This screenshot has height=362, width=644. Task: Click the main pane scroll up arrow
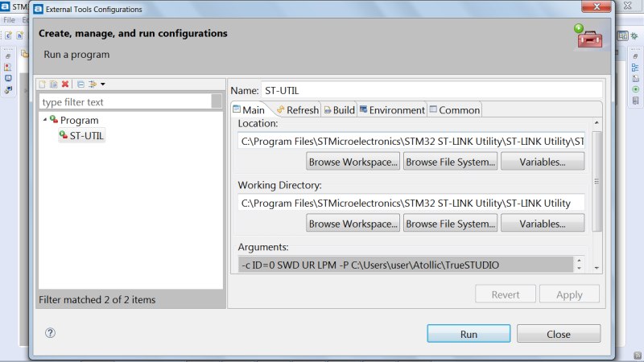tap(597, 123)
